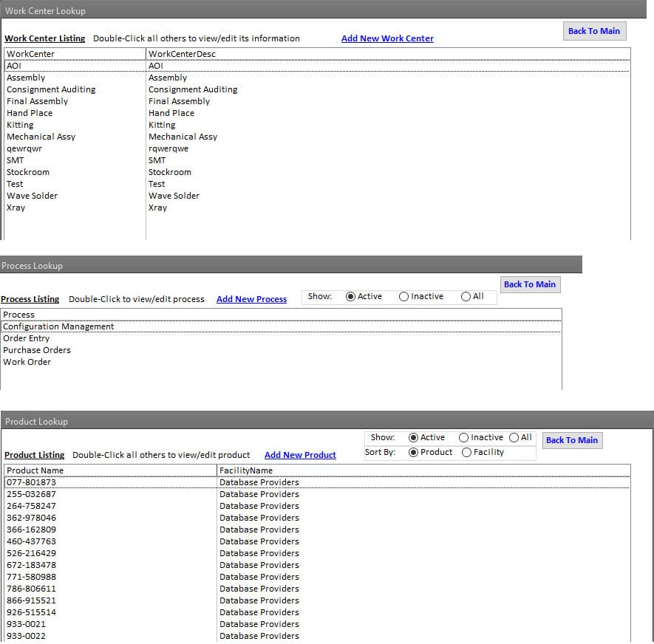Select product 255-032687
This screenshot has width=654, height=644.
[x=317, y=494]
